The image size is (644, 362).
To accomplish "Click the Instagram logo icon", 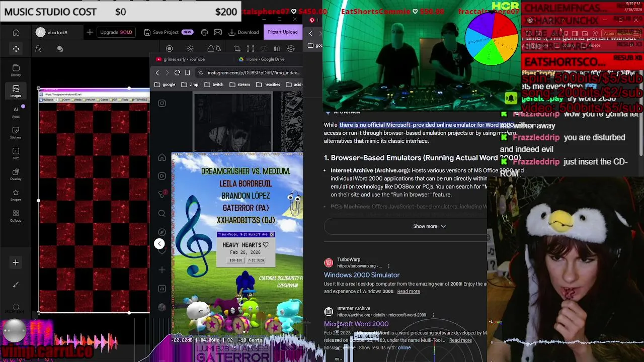I will point(162,103).
